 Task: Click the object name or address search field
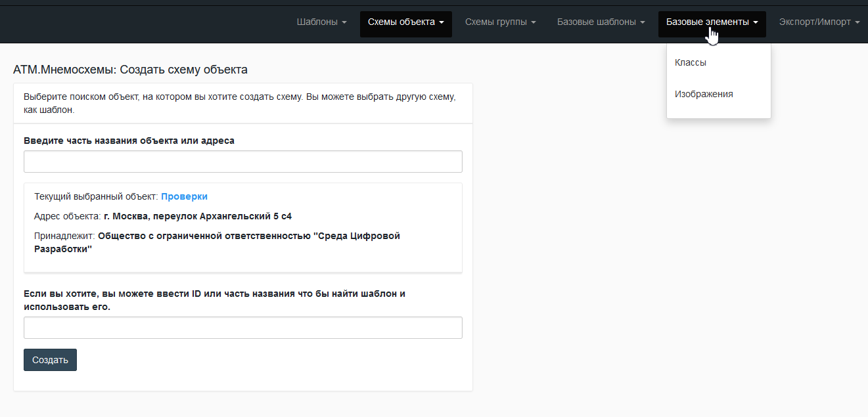pos(242,162)
